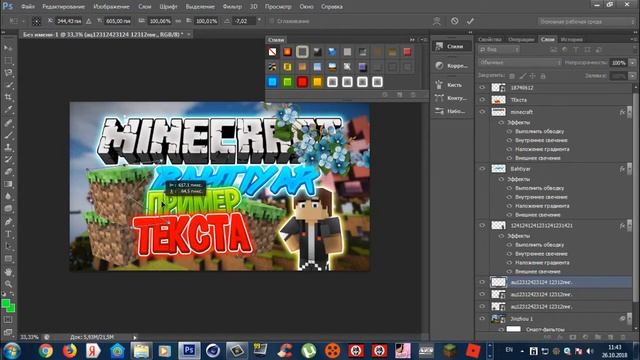Open the collapsed Коррекция panel
The width and height of the screenshot is (640, 360).
[451, 66]
